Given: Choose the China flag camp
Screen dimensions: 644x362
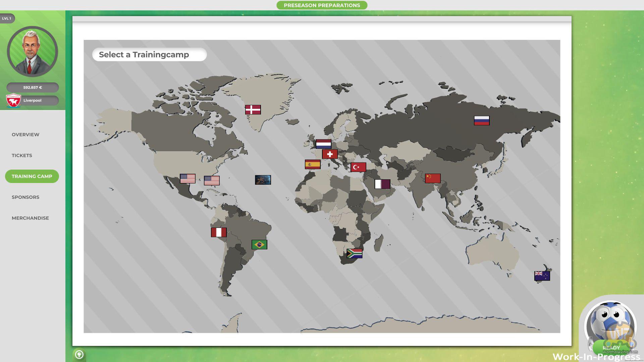Looking at the screenshot, I should pos(433,178).
